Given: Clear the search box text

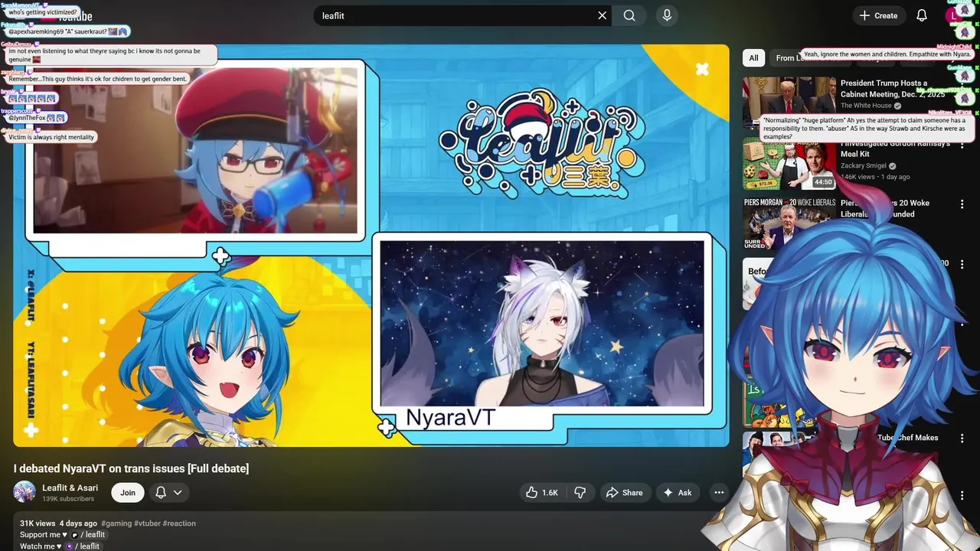Looking at the screenshot, I should 602,15.
